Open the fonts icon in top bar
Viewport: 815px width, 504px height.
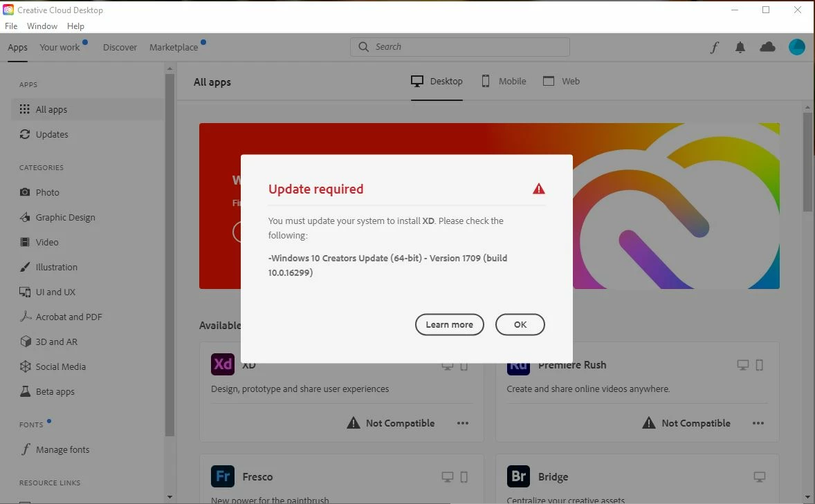coord(715,47)
